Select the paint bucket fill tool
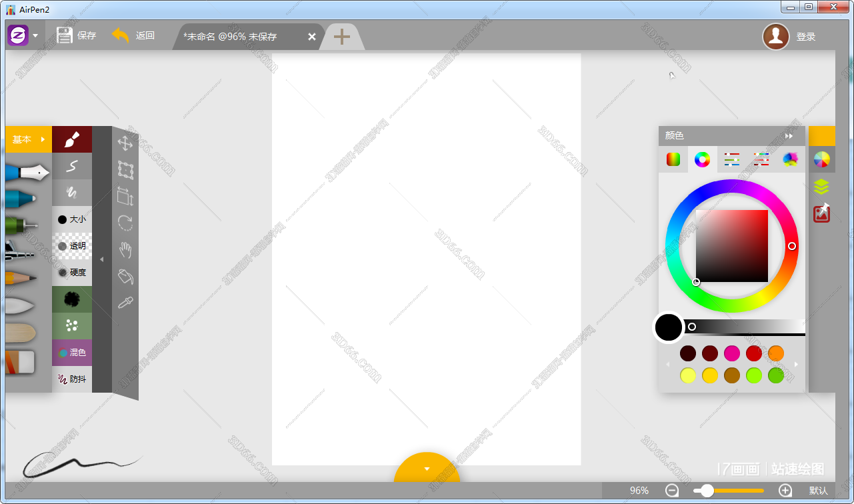 [125, 276]
